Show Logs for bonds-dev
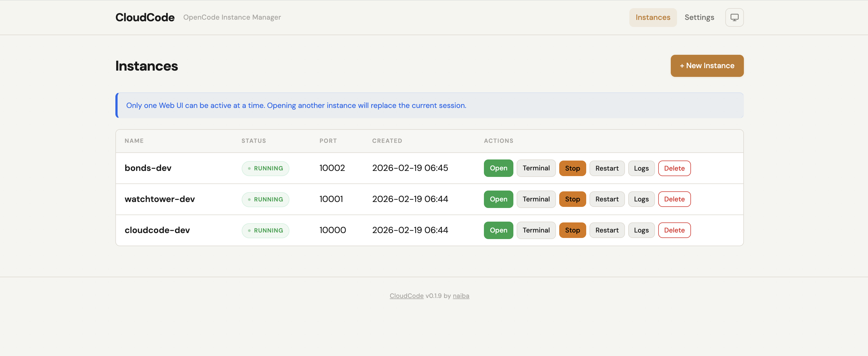 tap(641, 168)
